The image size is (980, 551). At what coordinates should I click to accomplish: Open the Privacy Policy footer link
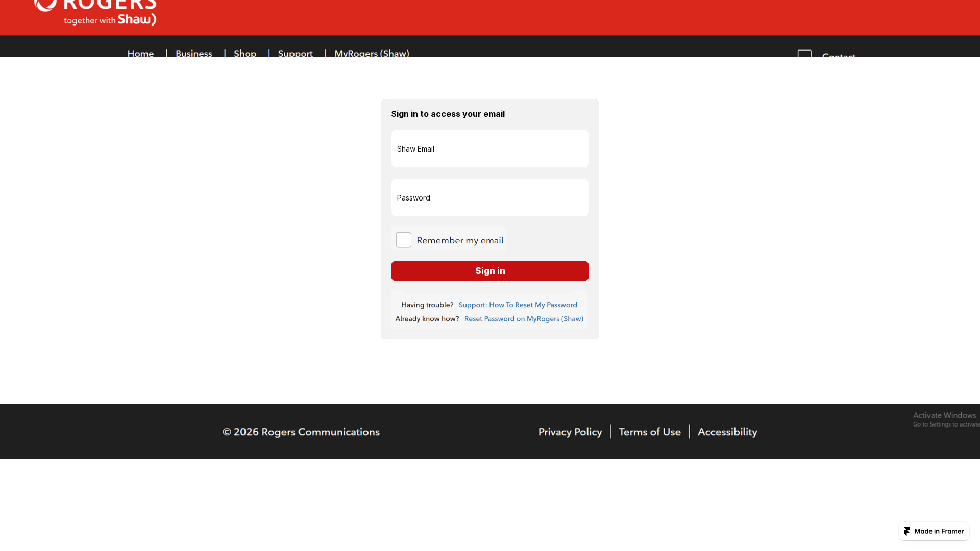click(570, 432)
